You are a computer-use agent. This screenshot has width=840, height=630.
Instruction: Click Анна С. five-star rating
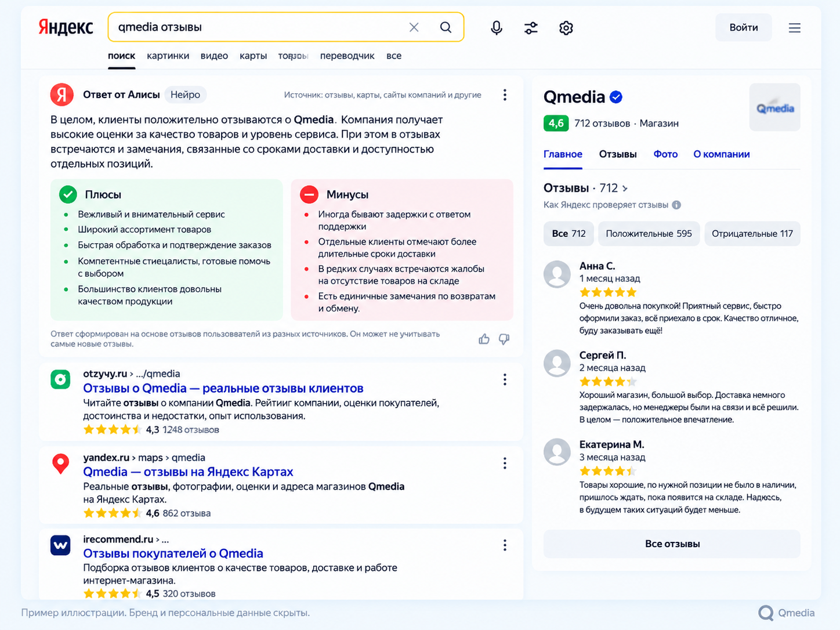click(x=608, y=292)
